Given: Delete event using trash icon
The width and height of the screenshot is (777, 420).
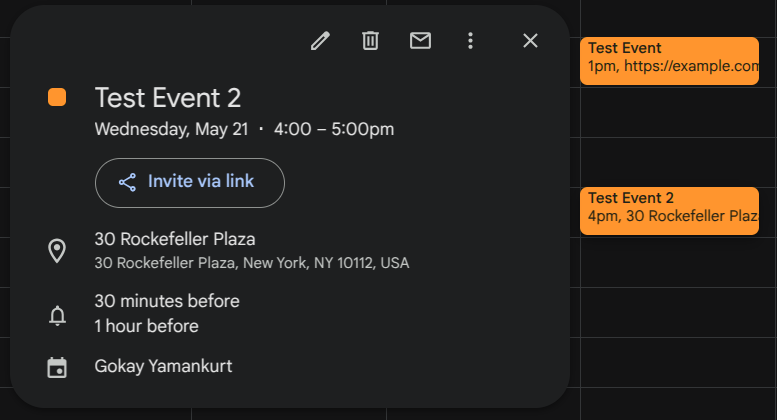Looking at the screenshot, I should [x=370, y=41].
